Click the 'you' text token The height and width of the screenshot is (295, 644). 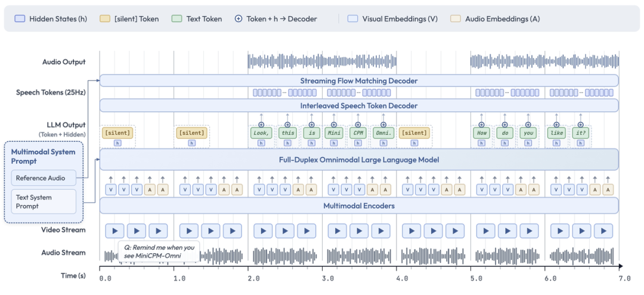[x=528, y=133]
